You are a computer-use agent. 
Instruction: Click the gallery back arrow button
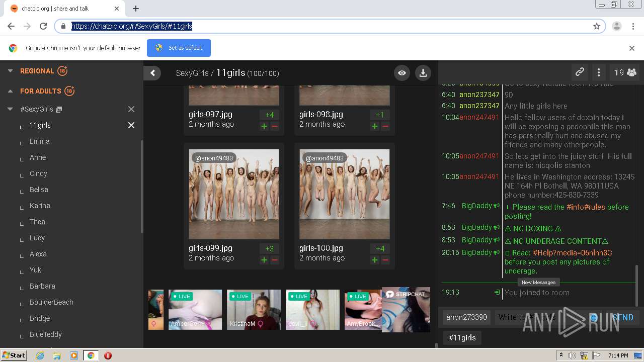click(152, 73)
